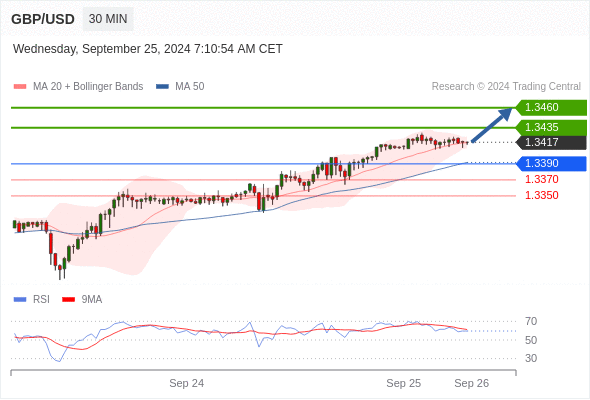This screenshot has width=590, height=400.
Task: Click the Research © 2024 Trading Central credit
Action: [x=506, y=87]
